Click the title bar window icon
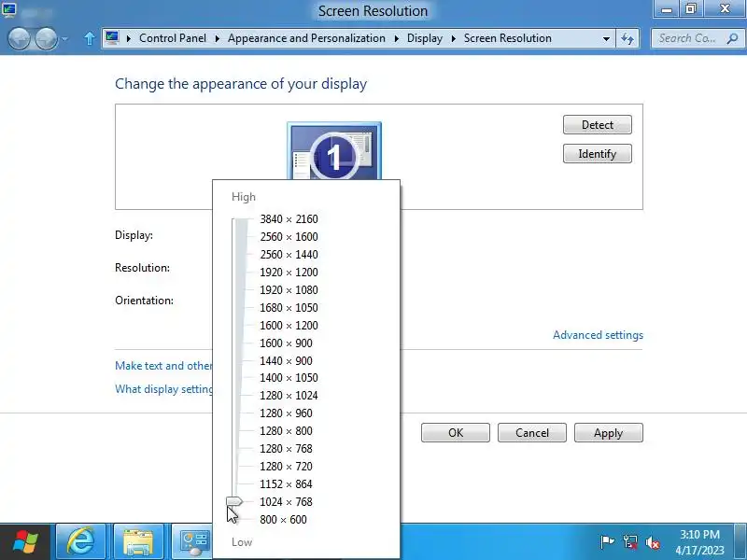This screenshot has width=747, height=560. point(9,9)
